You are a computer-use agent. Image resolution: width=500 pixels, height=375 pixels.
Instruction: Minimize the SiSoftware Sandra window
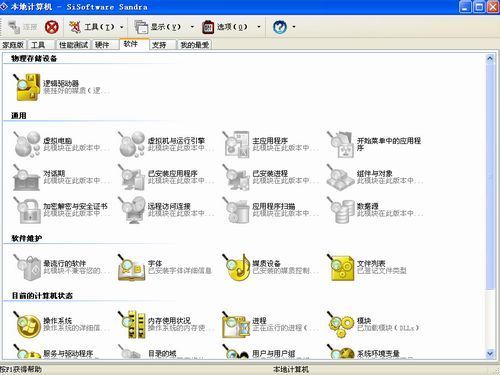(465, 7)
